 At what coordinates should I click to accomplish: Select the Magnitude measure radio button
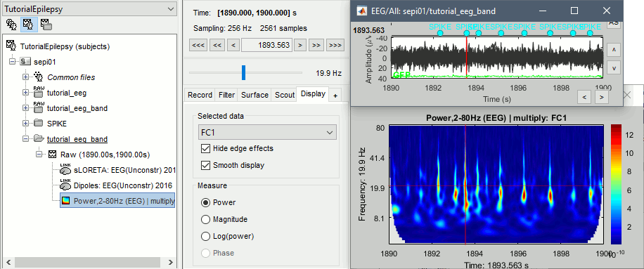click(205, 219)
